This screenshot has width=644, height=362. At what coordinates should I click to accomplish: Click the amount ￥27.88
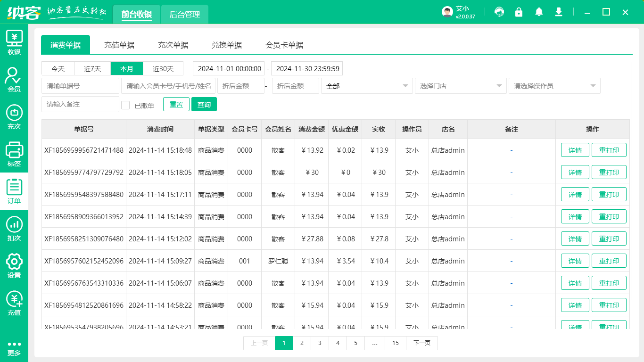312,239
